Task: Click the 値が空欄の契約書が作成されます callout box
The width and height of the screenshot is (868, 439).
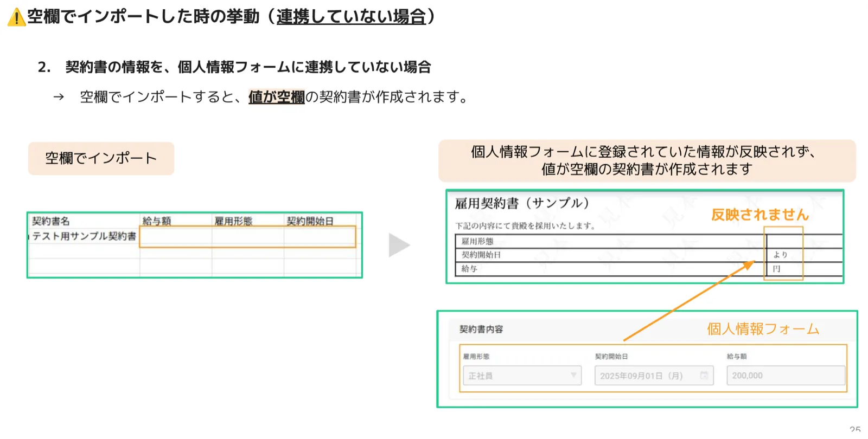Action: click(x=647, y=160)
